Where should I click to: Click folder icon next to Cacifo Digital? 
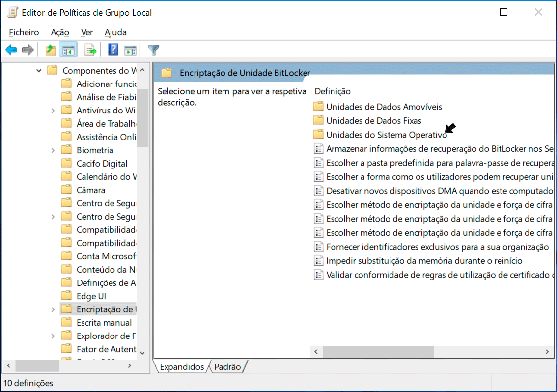click(x=66, y=163)
